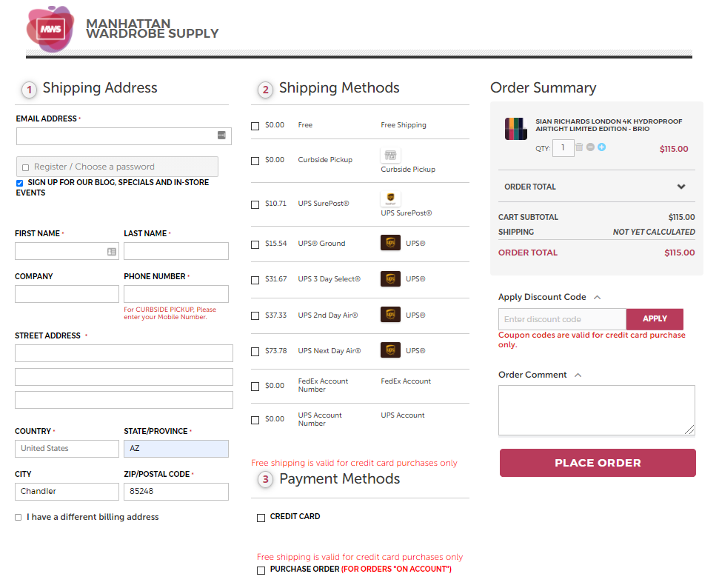
Task: Collapse the Apply Discount Code section
Action: point(597,297)
